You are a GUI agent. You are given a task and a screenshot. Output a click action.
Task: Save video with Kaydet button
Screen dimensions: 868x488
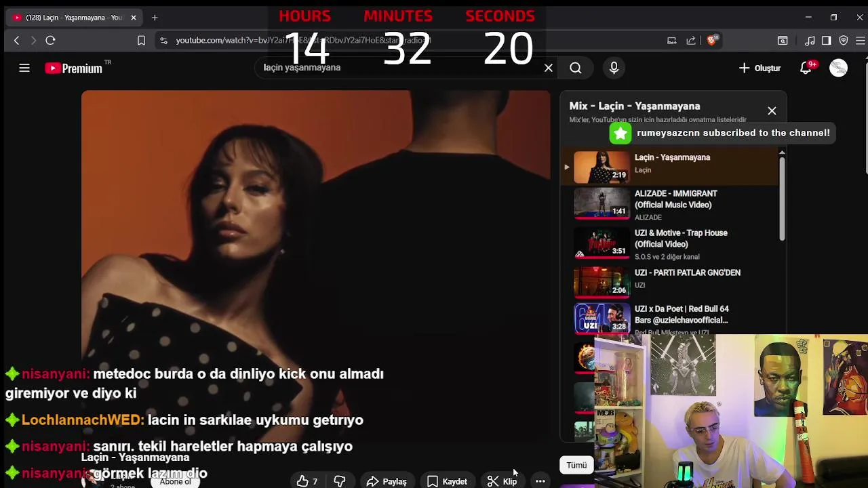click(x=448, y=481)
